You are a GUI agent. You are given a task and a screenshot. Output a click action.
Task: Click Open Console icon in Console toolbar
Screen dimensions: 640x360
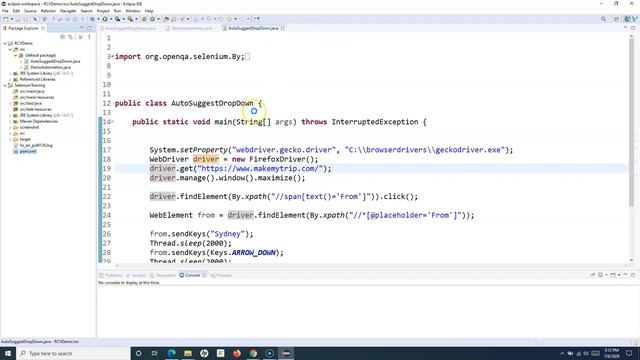click(x=613, y=275)
